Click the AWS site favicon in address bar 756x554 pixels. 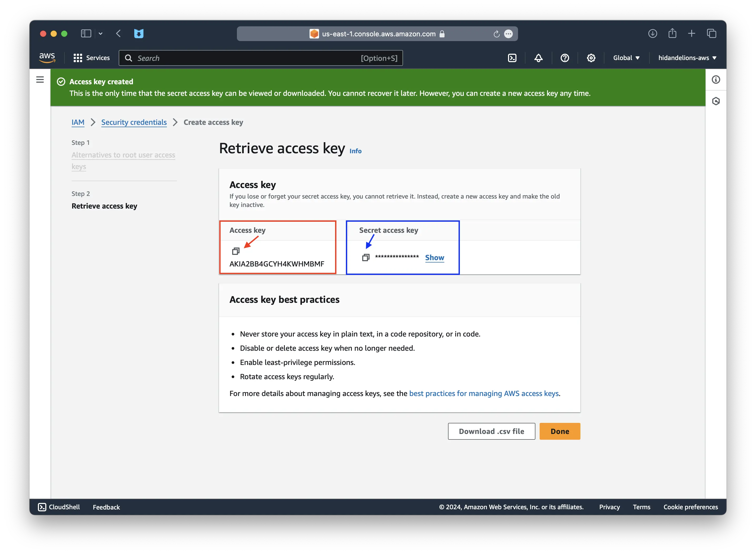pyautogui.click(x=314, y=34)
